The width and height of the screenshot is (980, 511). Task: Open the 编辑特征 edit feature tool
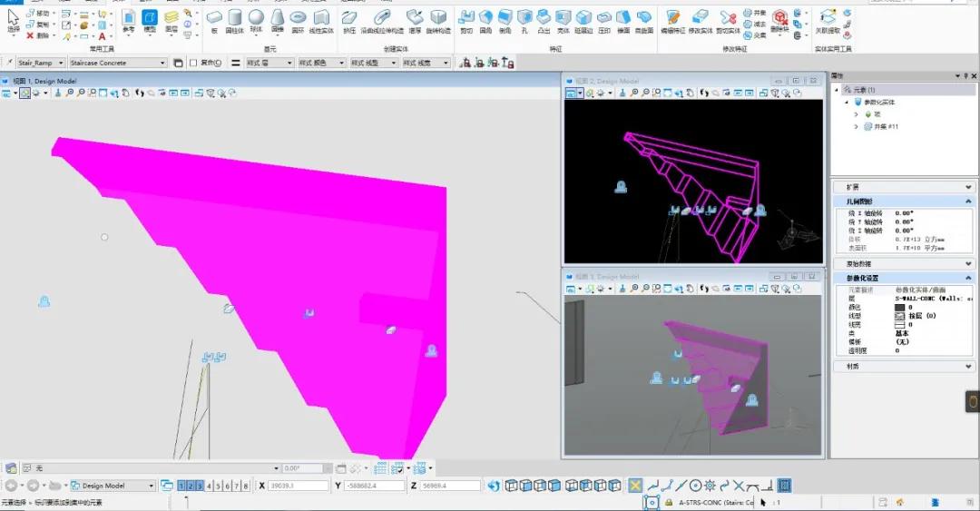pyautogui.click(x=672, y=21)
